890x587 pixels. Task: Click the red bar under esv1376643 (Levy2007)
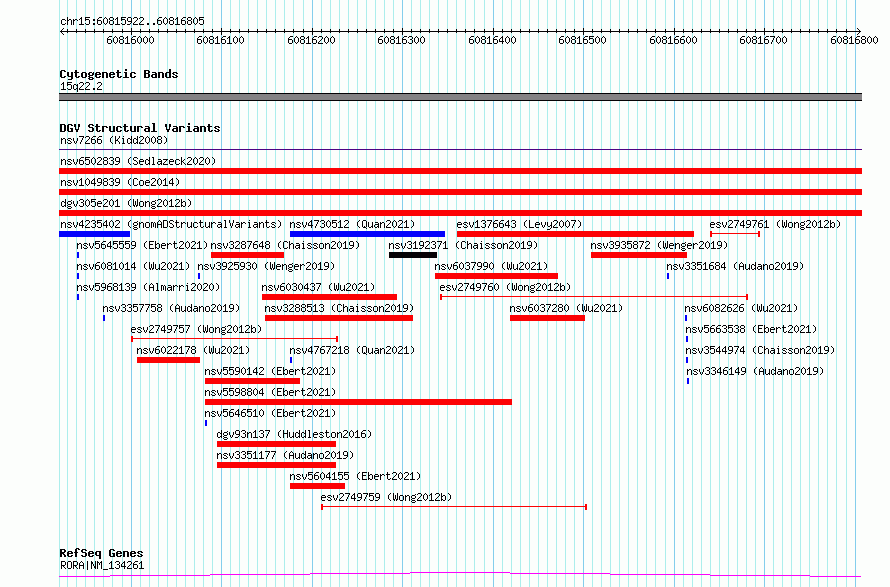575,234
